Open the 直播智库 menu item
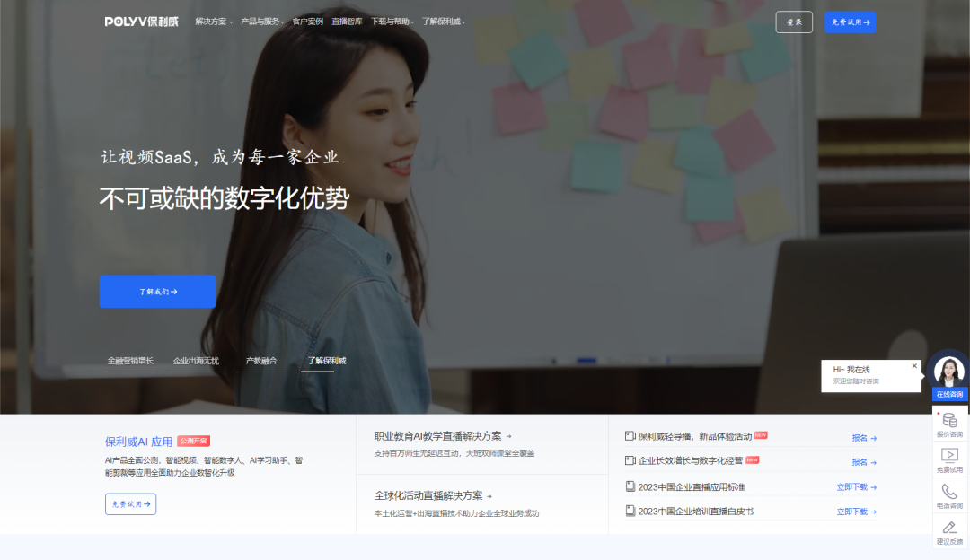The width and height of the screenshot is (970, 560). 347,20
